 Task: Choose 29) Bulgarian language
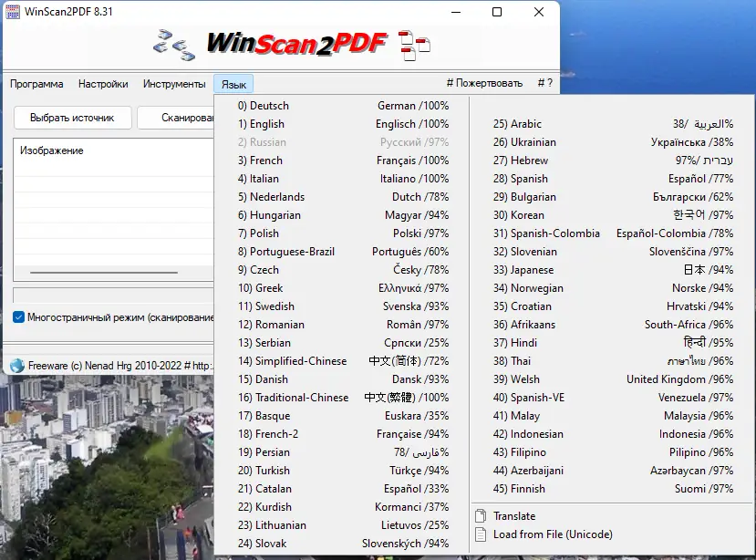612,197
